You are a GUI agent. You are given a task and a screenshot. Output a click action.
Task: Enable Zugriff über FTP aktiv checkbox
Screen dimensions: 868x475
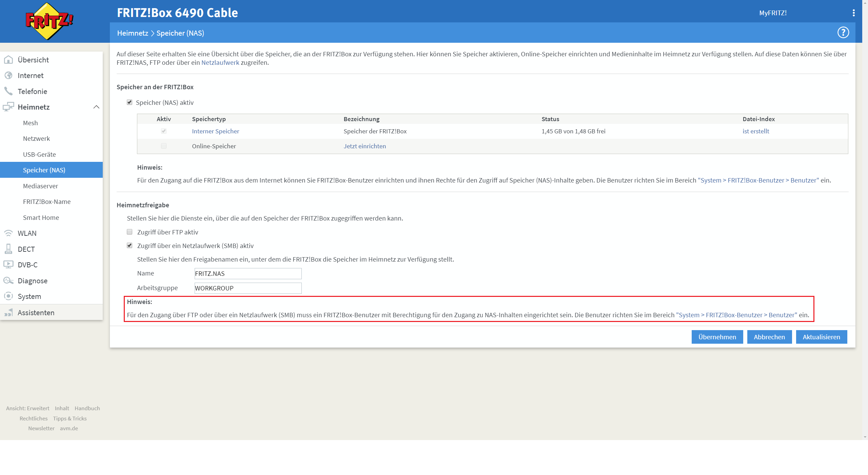click(130, 232)
